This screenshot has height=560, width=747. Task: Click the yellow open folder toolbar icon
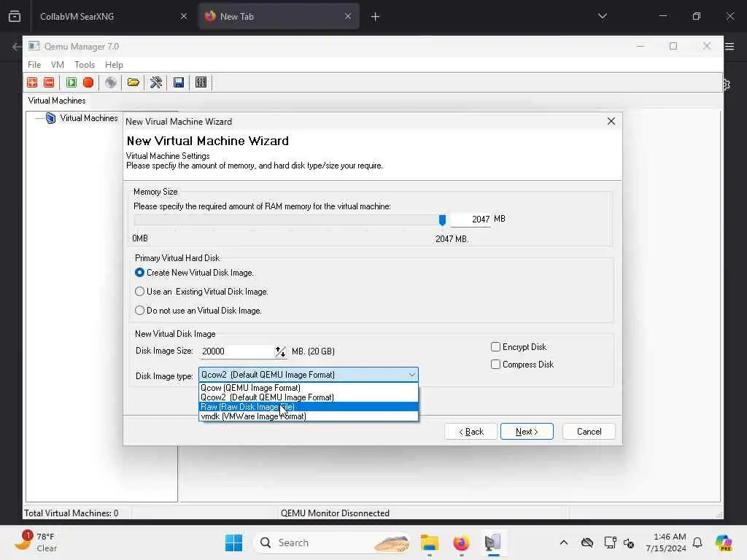click(133, 82)
